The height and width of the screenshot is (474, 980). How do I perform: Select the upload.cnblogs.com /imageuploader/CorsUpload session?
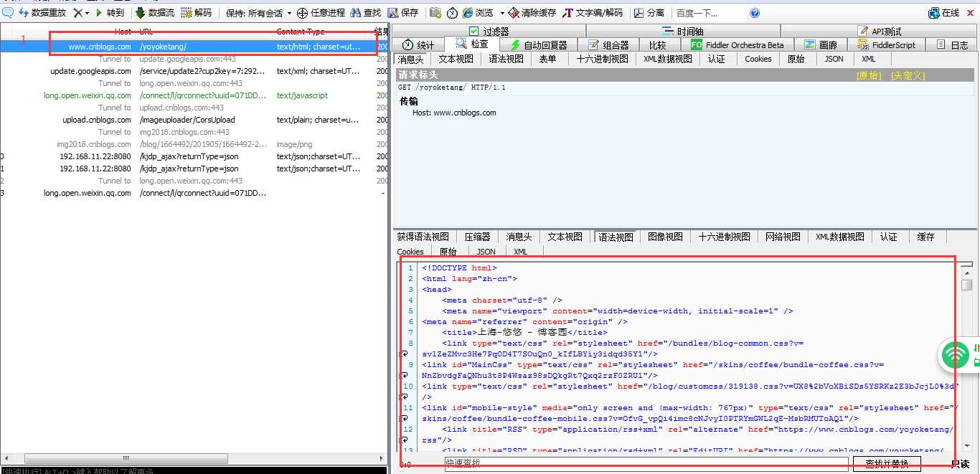(194, 120)
